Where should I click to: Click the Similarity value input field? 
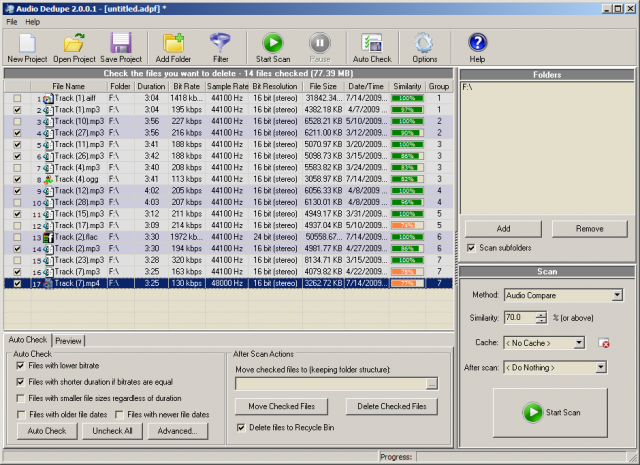(520, 318)
